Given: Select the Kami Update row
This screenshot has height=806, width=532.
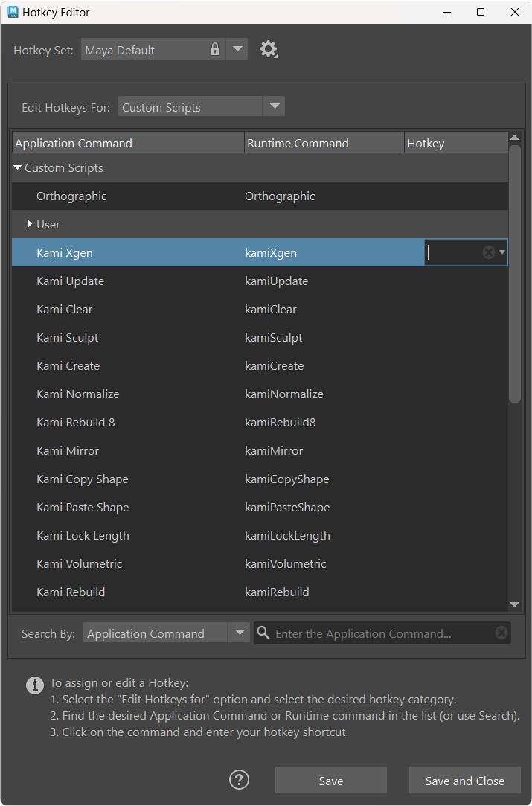Looking at the screenshot, I should pyautogui.click(x=260, y=281).
